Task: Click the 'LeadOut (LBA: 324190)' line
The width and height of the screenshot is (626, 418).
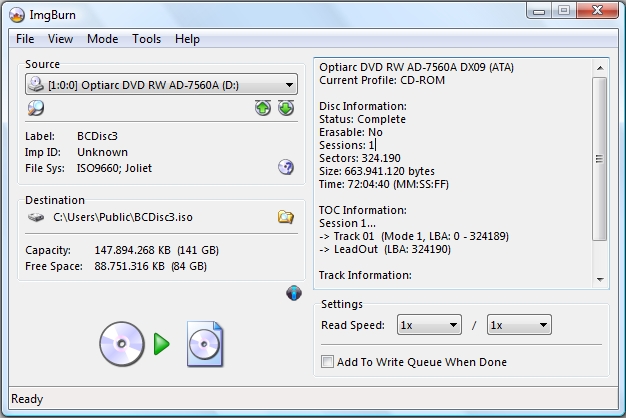Action: click(385, 250)
